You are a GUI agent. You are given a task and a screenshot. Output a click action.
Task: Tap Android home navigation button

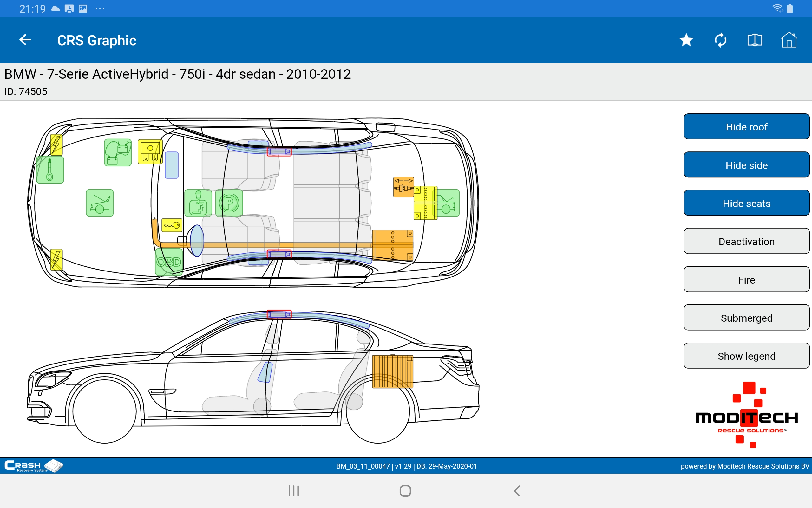(405, 491)
